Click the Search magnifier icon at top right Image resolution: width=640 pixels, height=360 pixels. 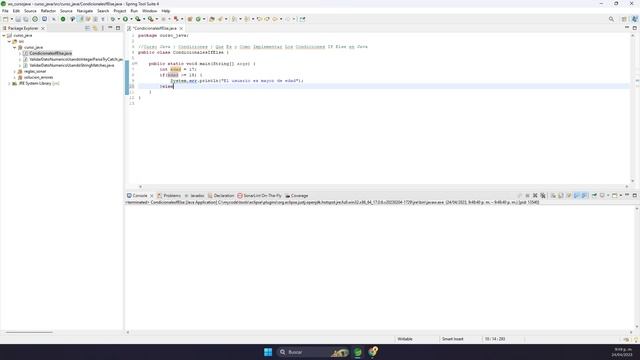(611, 19)
